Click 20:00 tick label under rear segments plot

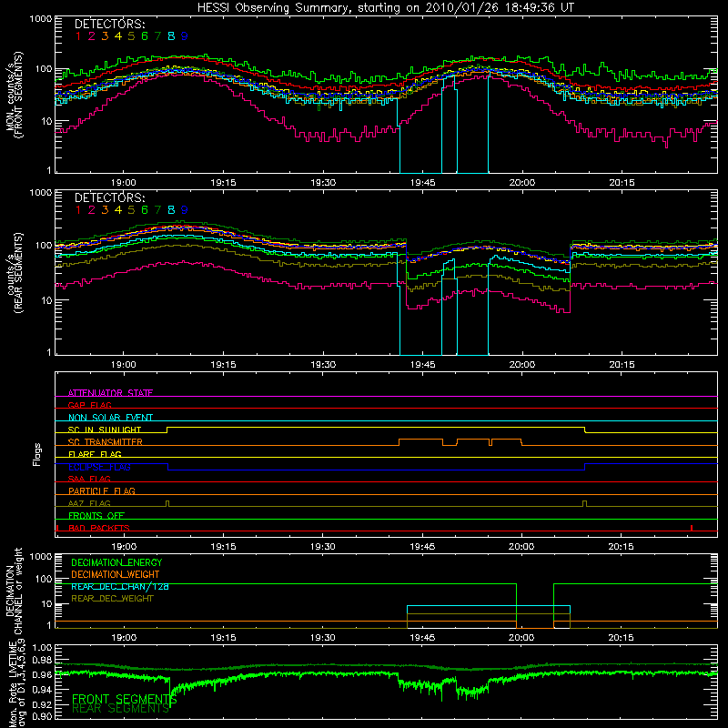[521, 365]
